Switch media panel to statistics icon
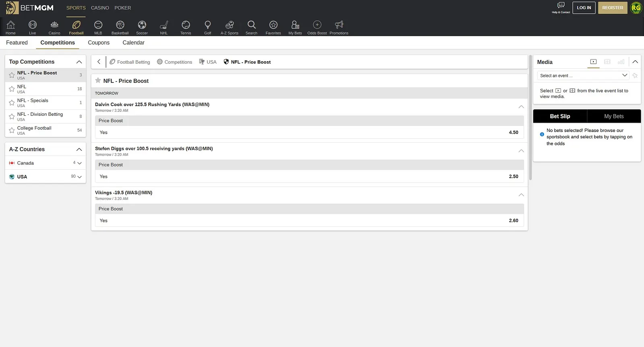 (621, 62)
